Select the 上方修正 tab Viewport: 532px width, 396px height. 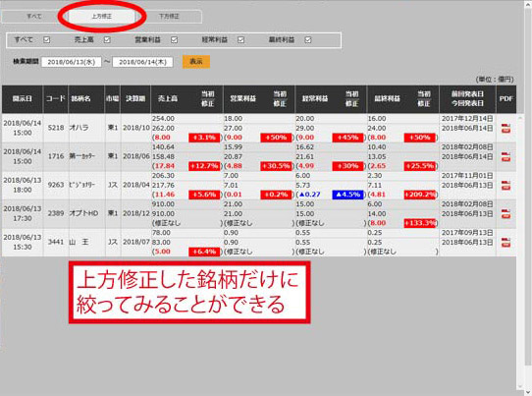pos(102,17)
